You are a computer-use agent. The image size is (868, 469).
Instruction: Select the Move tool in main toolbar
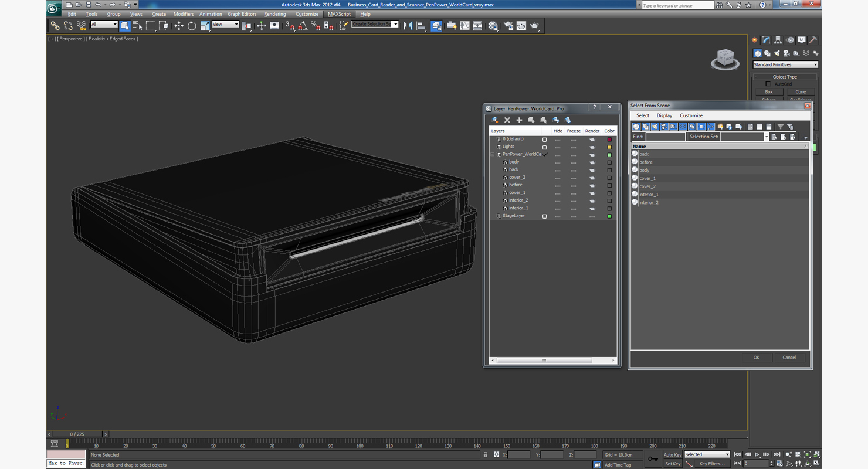coord(179,26)
